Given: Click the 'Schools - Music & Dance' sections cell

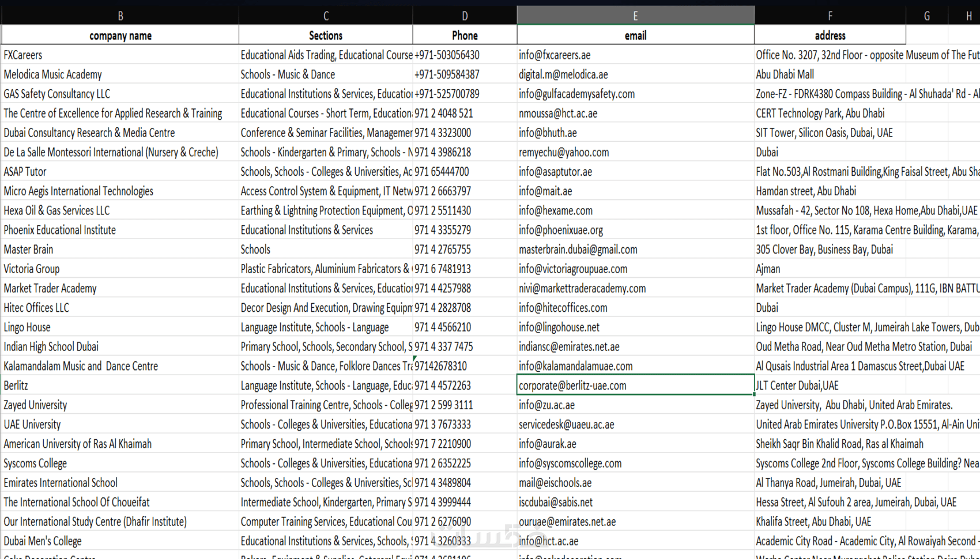Looking at the screenshot, I should click(326, 74).
